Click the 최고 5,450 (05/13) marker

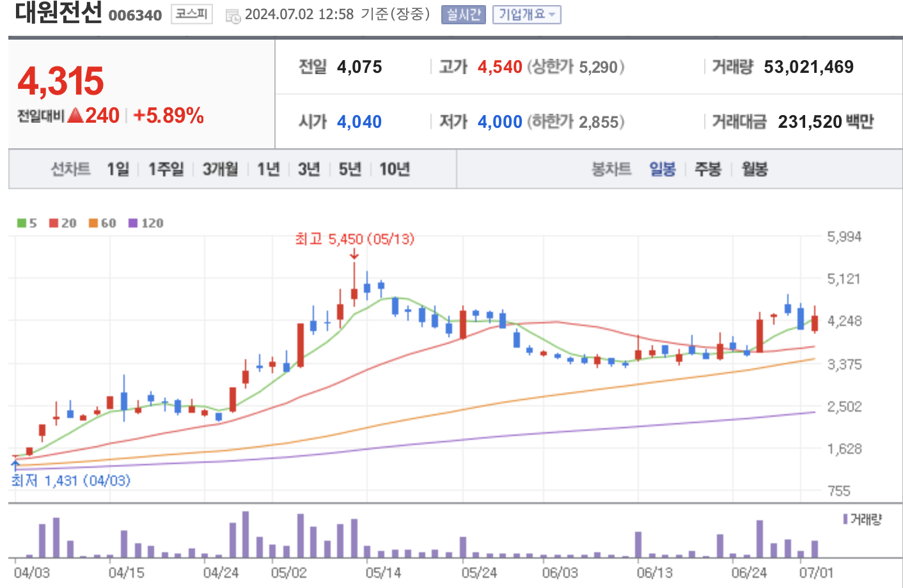coord(354,239)
